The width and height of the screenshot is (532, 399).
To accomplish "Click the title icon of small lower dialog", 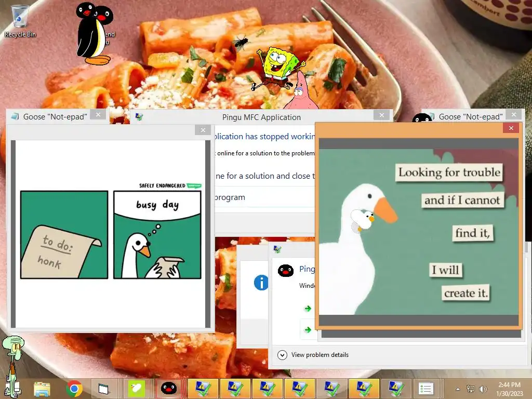I will 277,249.
